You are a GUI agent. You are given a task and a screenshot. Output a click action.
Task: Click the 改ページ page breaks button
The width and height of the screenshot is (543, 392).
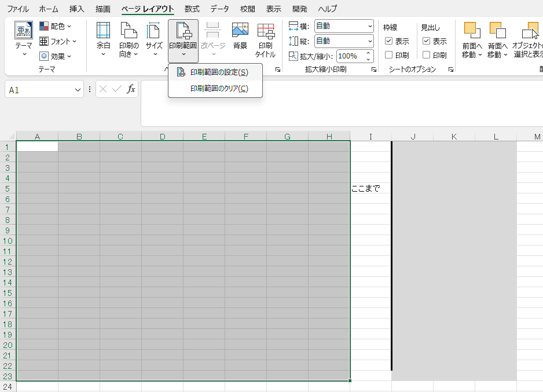212,39
